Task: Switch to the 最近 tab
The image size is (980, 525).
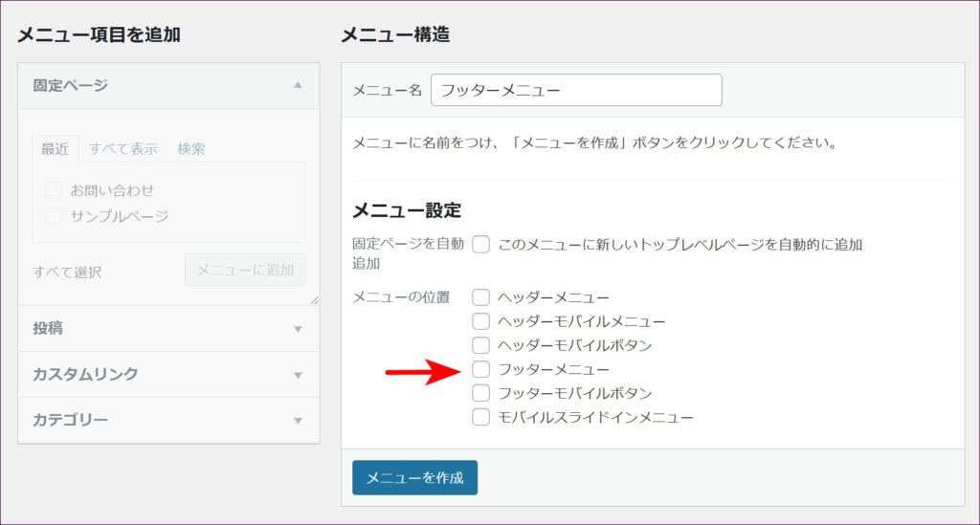Action: [55, 149]
